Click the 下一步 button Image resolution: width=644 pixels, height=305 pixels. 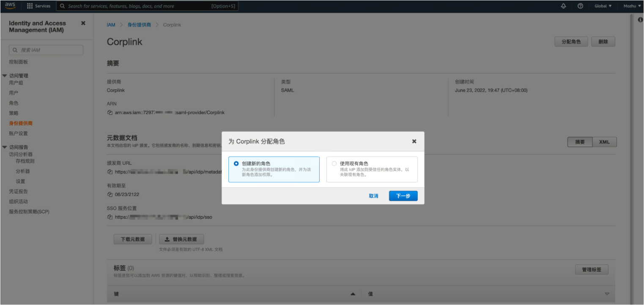[403, 196]
